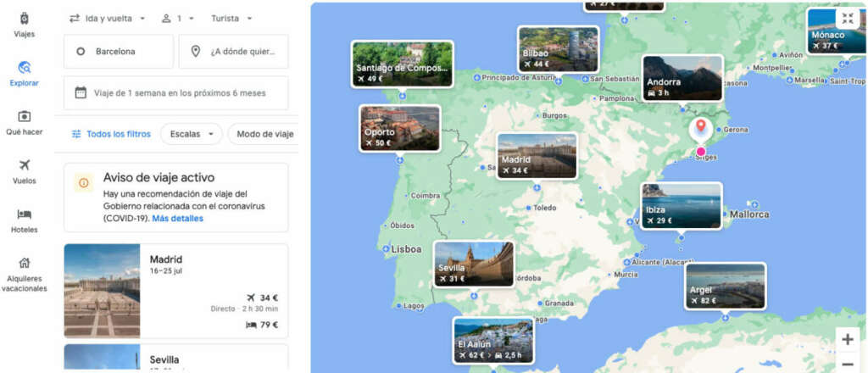Viewport: 868px width, 373px height.
Task: Click the Barcelona origin field
Action: 119,52
